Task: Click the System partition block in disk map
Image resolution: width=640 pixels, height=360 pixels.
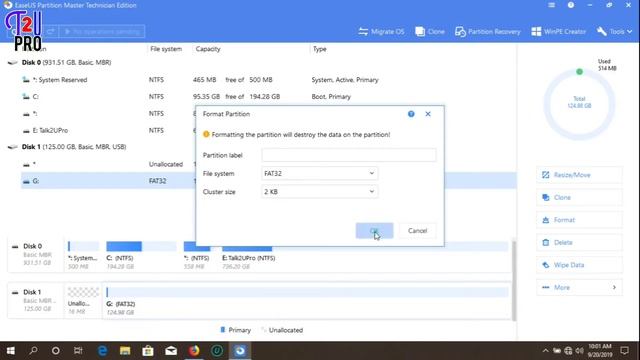Action: click(83, 256)
